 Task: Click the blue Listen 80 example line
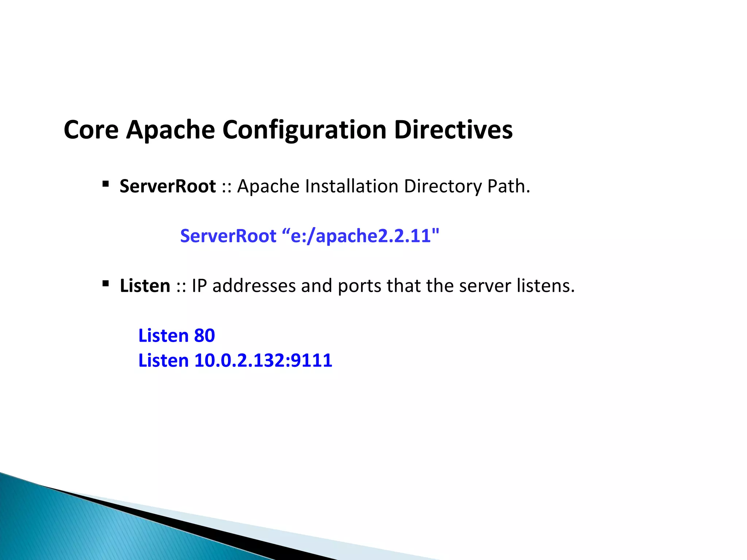177,335
